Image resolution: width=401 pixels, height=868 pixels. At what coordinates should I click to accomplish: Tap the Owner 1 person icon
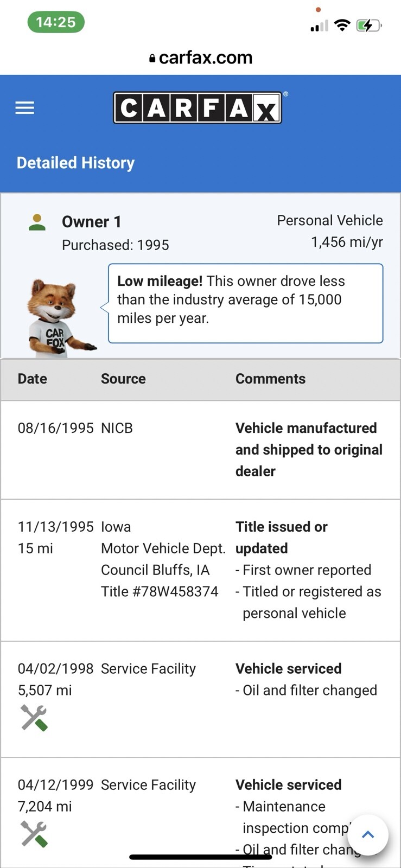37,222
